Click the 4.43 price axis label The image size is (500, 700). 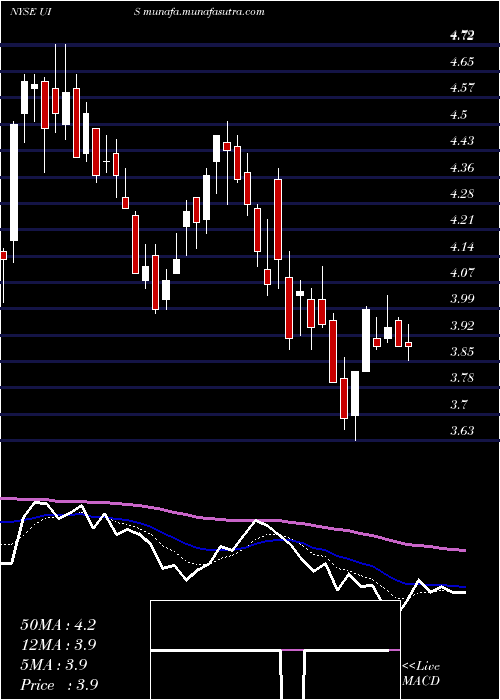click(462, 141)
